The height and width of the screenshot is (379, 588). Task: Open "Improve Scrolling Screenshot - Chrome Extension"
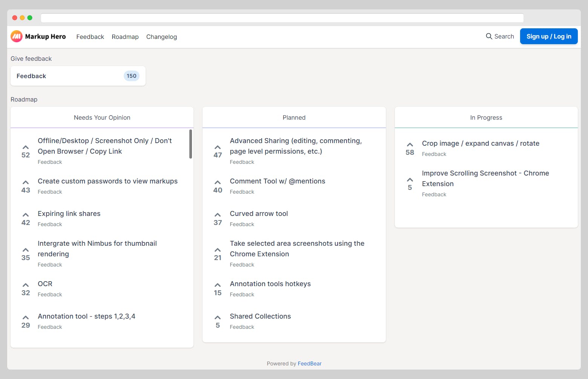485,178
